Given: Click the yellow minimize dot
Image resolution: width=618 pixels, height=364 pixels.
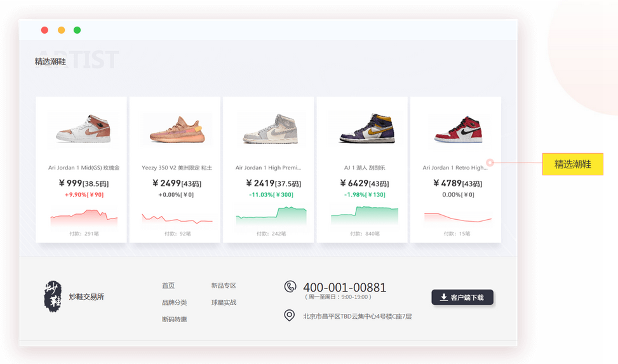Looking at the screenshot, I should coord(61,30).
